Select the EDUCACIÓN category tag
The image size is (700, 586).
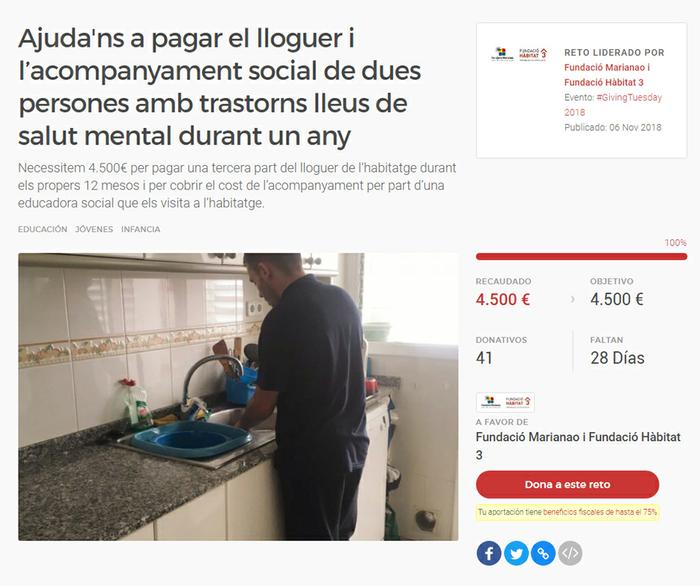pos(42,229)
